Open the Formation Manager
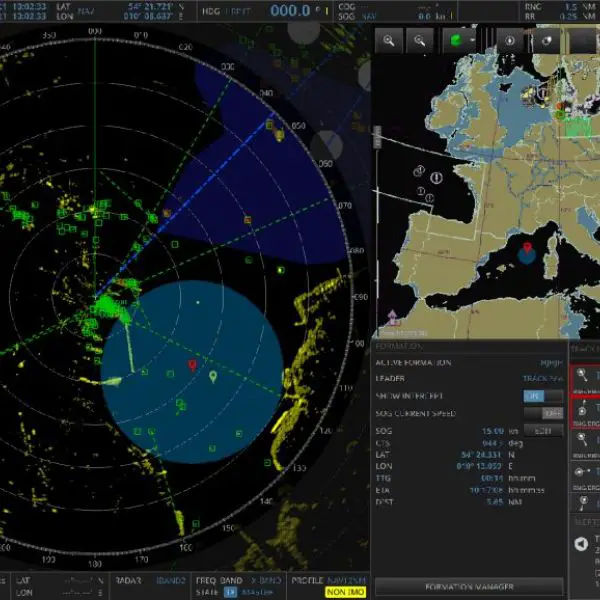This screenshot has height=600, width=600. click(x=468, y=587)
